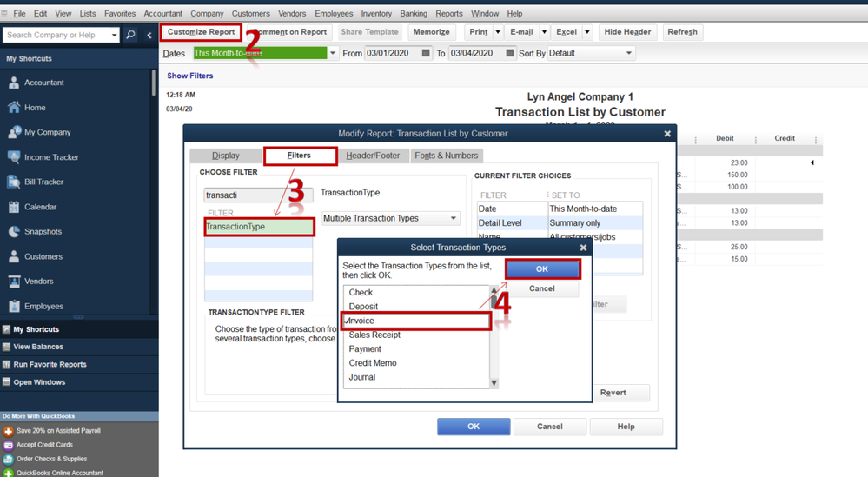Collapse the left icon bar arrow
Screen dimensions: 868x477
(149, 35)
